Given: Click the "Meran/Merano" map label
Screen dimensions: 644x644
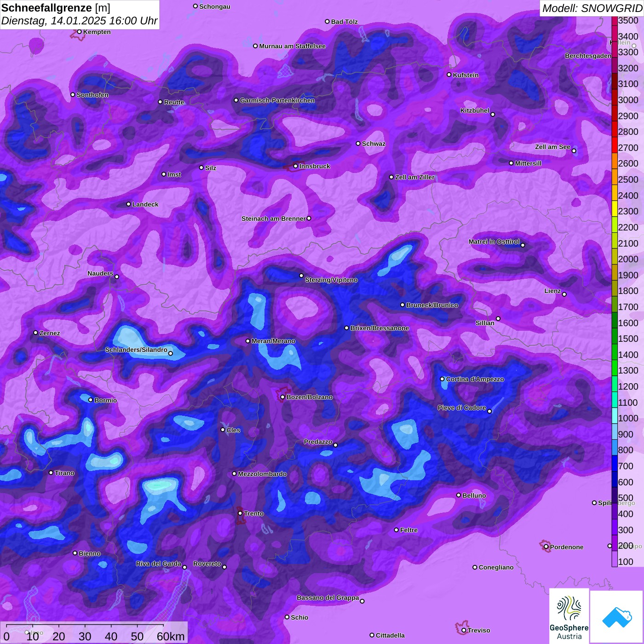Looking at the screenshot, I should pos(273,341).
